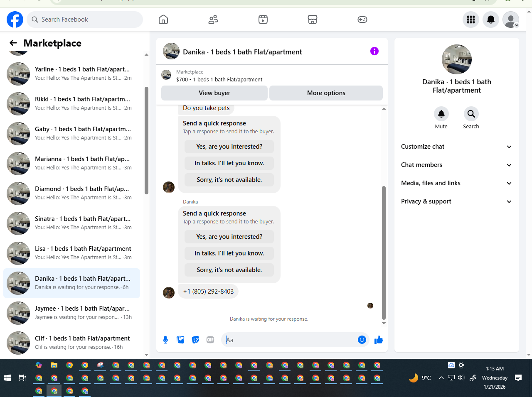The height and width of the screenshot is (397, 532).
Task: Open conversation information purple icon
Action: click(374, 51)
